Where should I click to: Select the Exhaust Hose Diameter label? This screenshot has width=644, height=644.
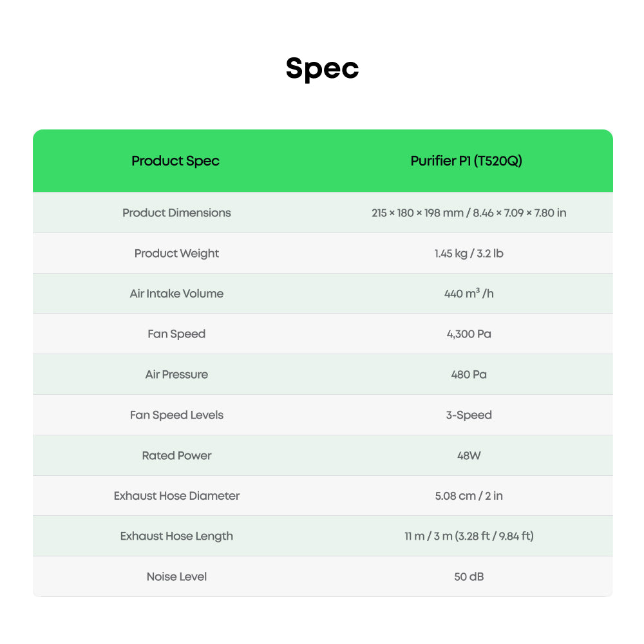(x=176, y=496)
